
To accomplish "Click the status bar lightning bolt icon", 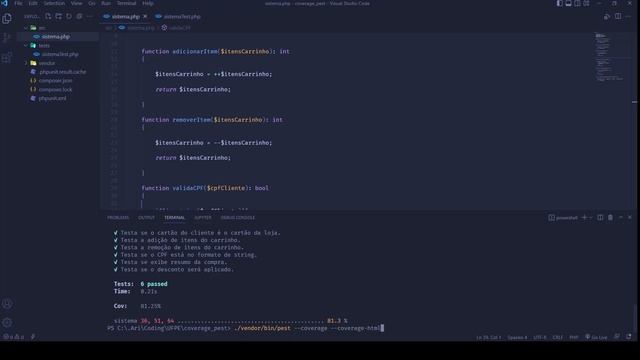I will pos(33,337).
